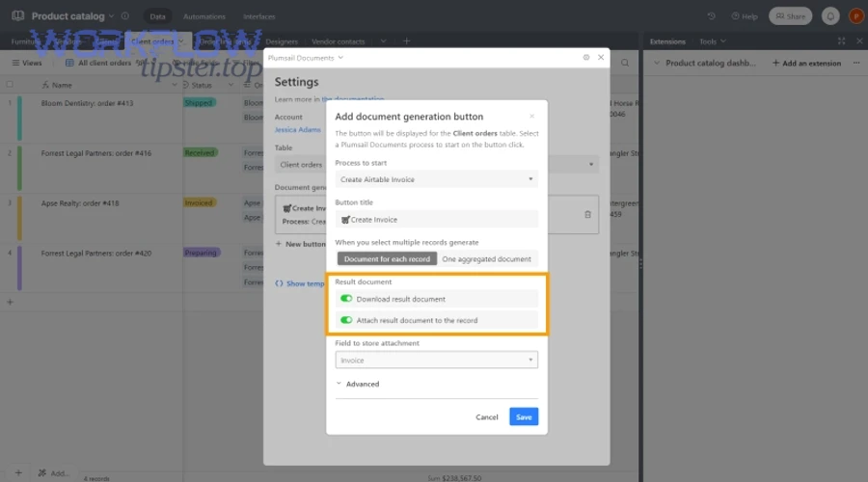The height and width of the screenshot is (482, 868).
Task: Click the base info icon
Action: (x=125, y=16)
